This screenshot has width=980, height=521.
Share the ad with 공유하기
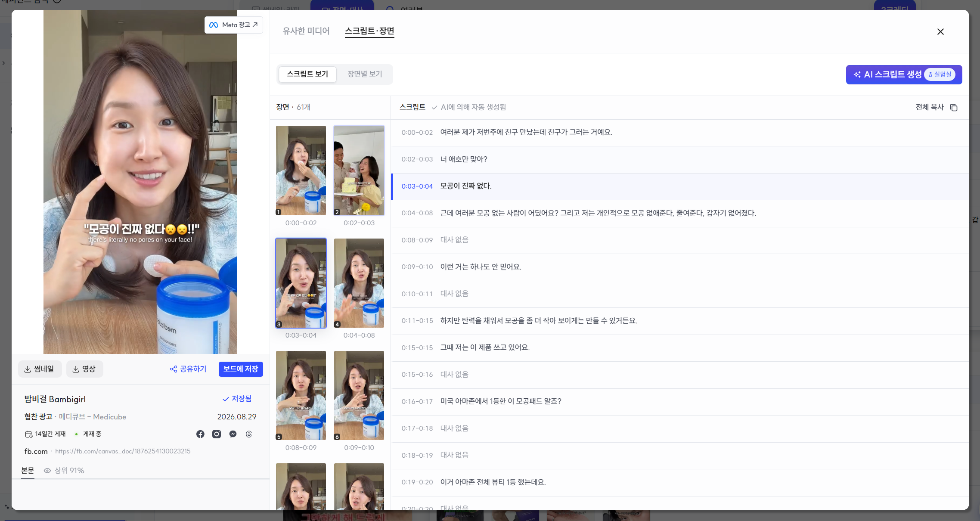(188, 369)
